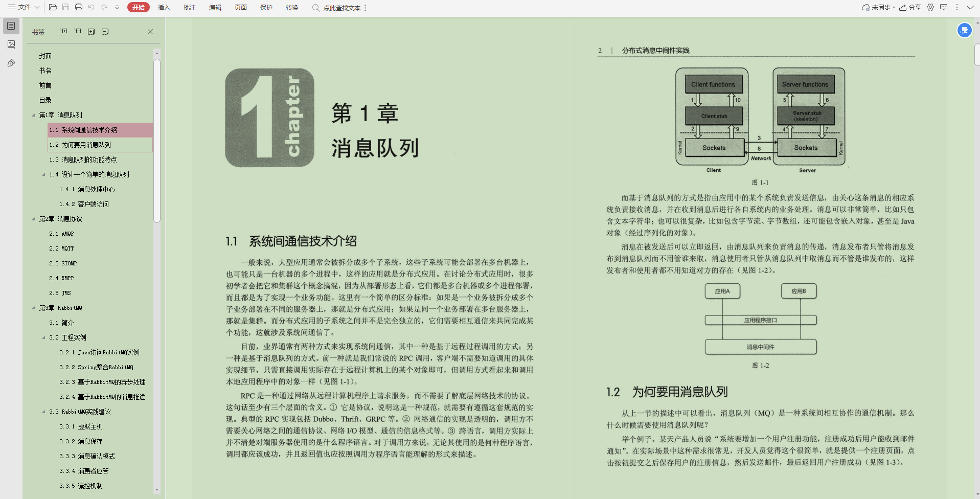980x499 pixels.
Task: Select bookmark 1.1 系统间通信技术介绍
Action: (x=100, y=130)
